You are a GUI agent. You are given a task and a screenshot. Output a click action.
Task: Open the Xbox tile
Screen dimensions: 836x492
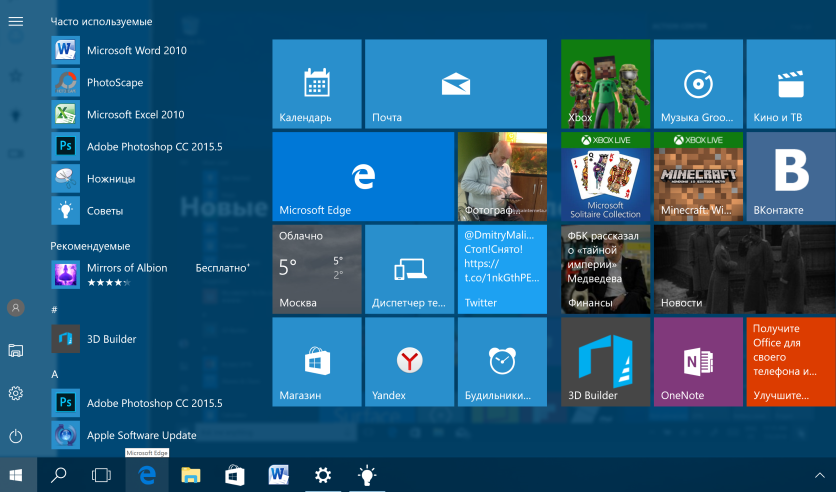tap(606, 84)
